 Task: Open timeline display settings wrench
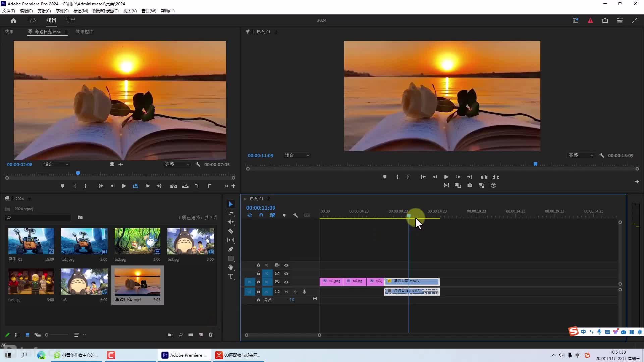tap(296, 215)
